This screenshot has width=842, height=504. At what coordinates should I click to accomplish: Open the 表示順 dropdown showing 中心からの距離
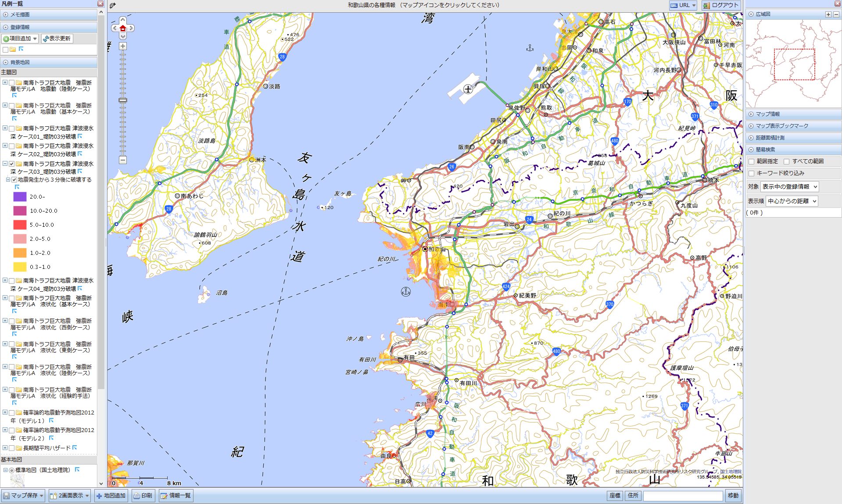click(792, 201)
